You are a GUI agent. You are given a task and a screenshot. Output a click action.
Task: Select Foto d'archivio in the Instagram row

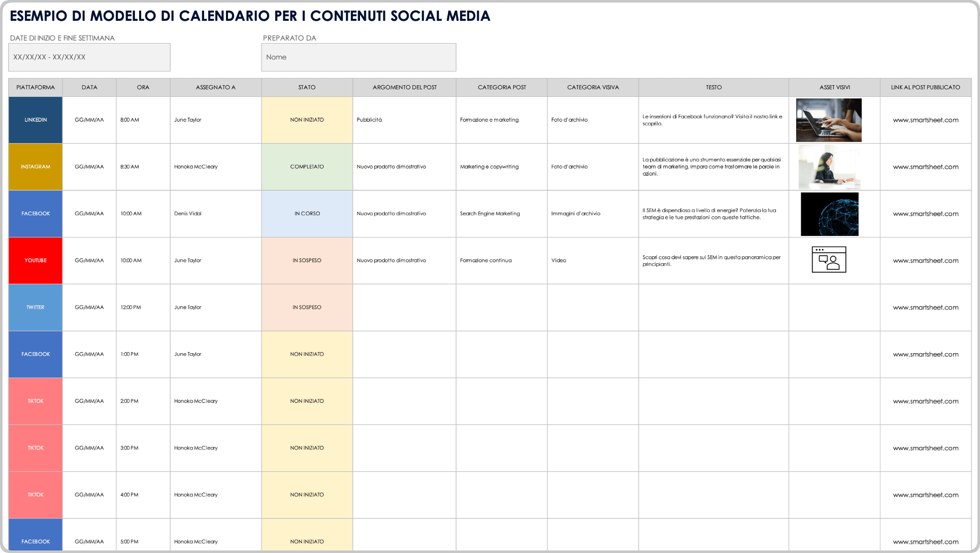593,167
